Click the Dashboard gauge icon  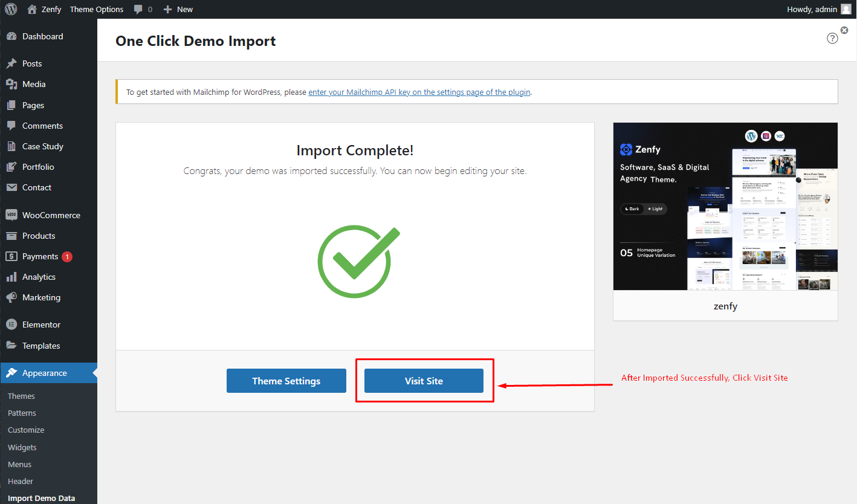(11, 36)
